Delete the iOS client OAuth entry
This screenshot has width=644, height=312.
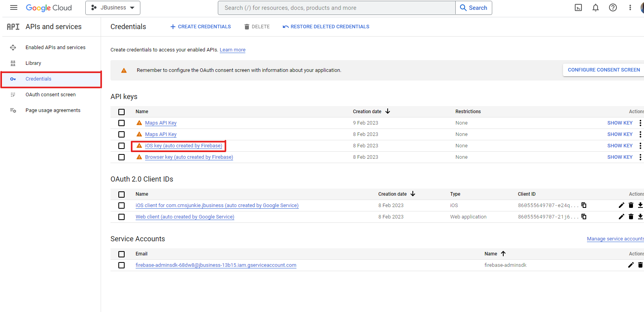tap(631, 205)
